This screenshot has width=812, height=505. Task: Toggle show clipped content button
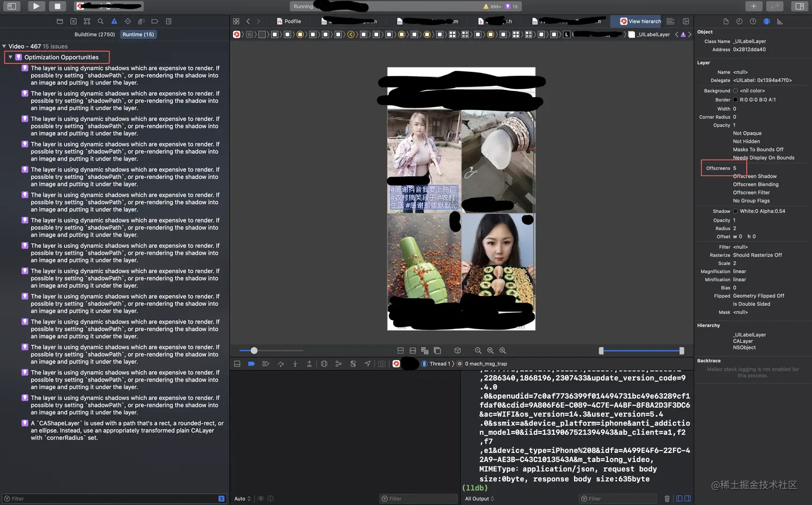click(x=401, y=350)
